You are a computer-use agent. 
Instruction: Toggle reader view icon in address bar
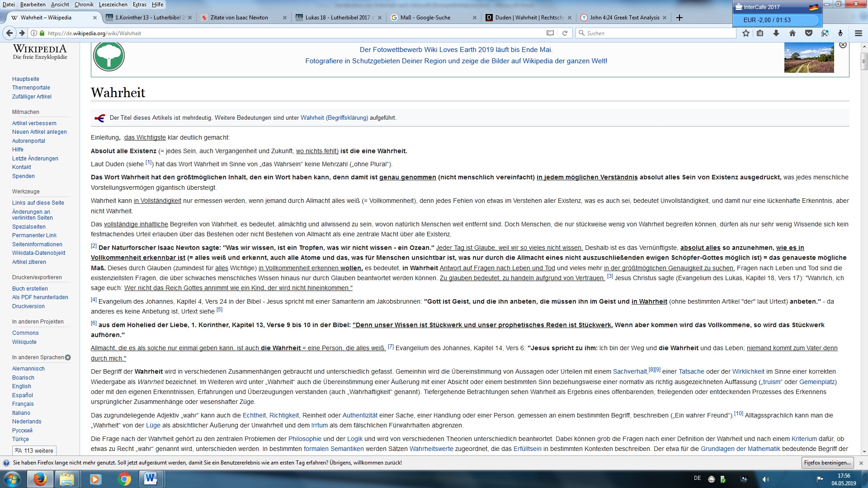click(x=550, y=33)
